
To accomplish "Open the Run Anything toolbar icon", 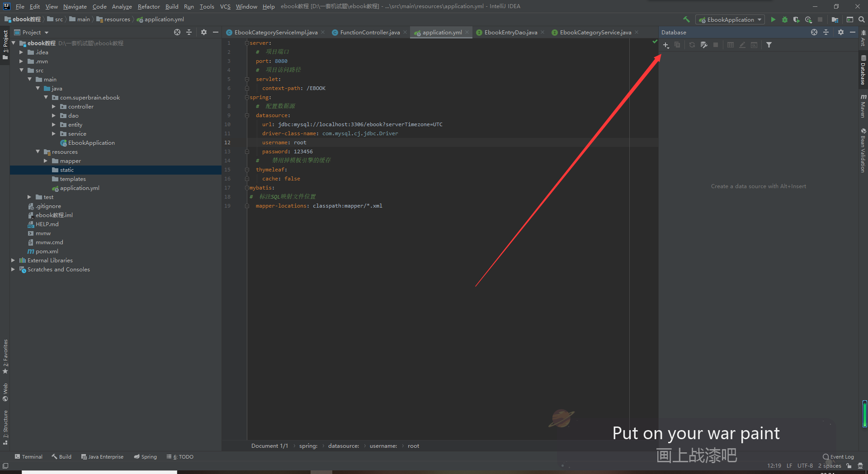I will tap(850, 19).
